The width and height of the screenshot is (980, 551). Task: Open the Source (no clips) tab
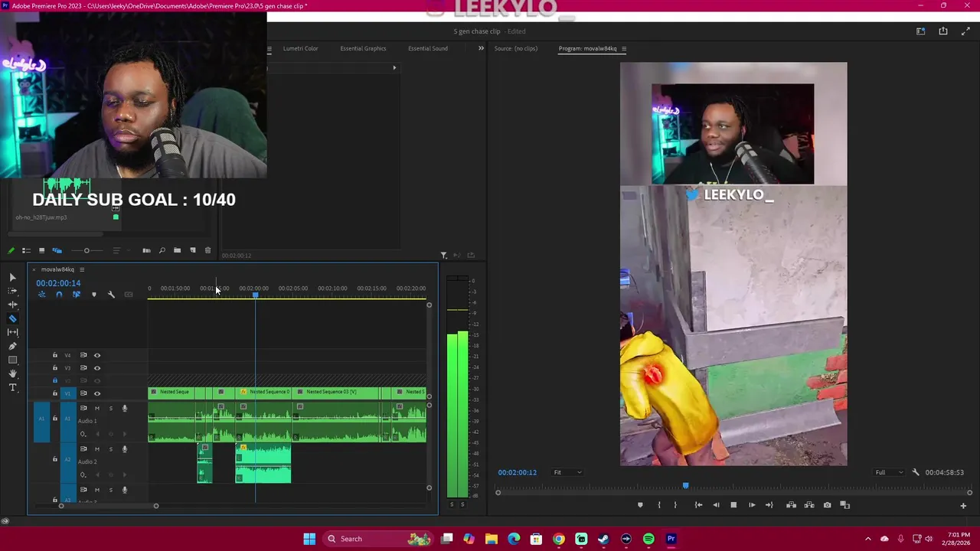pyautogui.click(x=515, y=48)
